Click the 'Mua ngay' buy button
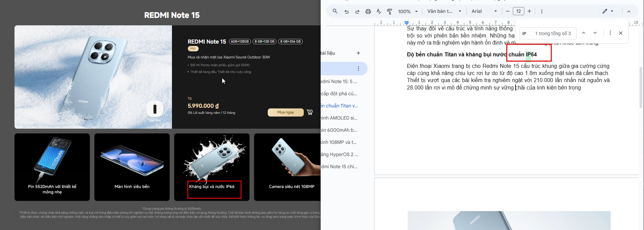This screenshot has width=644, height=230. click(x=286, y=112)
